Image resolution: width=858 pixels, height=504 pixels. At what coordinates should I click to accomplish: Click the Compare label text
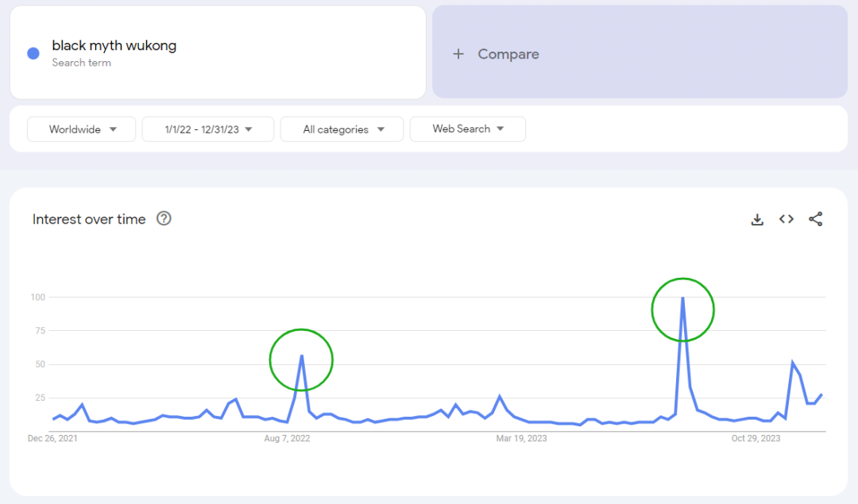tap(508, 54)
